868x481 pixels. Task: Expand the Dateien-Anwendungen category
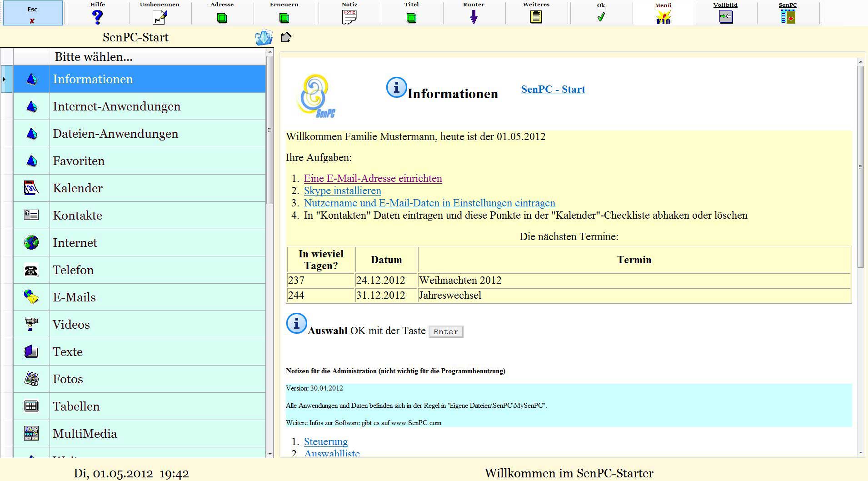pos(115,134)
